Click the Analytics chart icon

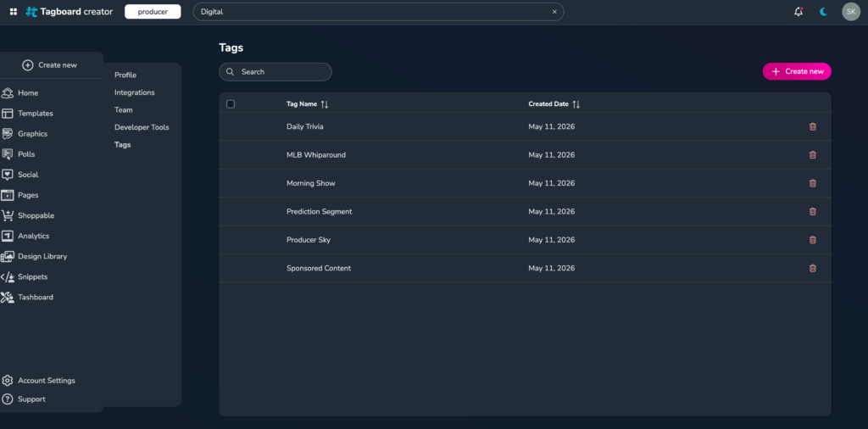pos(7,236)
